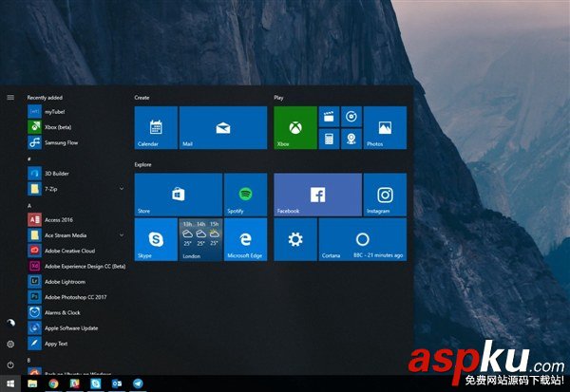This screenshot has height=392, width=570.
Task: Open the London weather live tile
Action: [200, 239]
